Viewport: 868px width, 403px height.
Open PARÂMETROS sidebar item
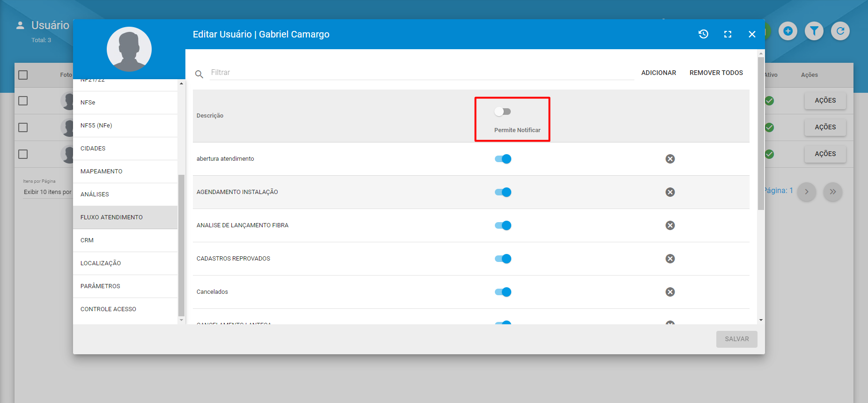(x=125, y=286)
